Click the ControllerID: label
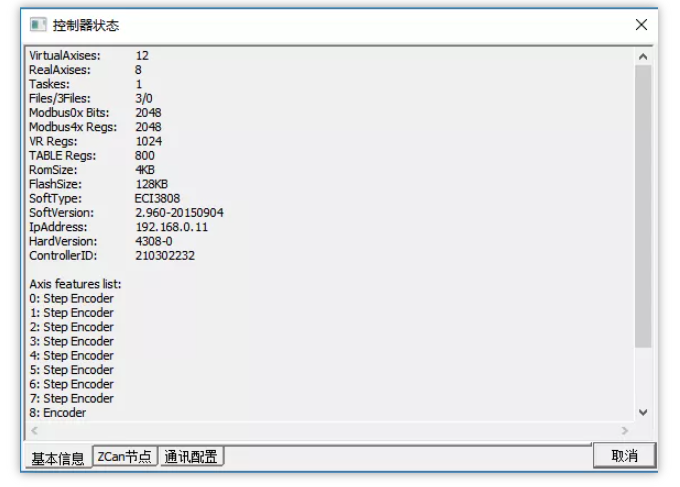Viewport: 680px width, 487px height. point(63,256)
